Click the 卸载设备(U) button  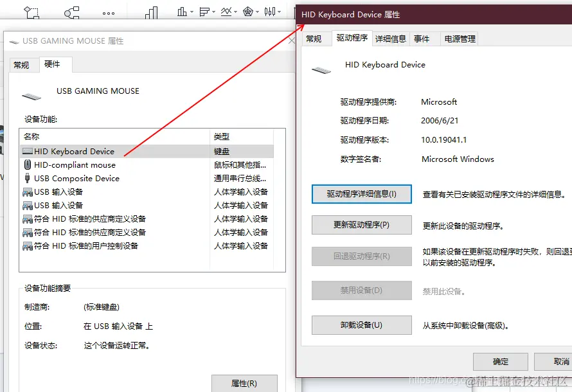(x=361, y=325)
